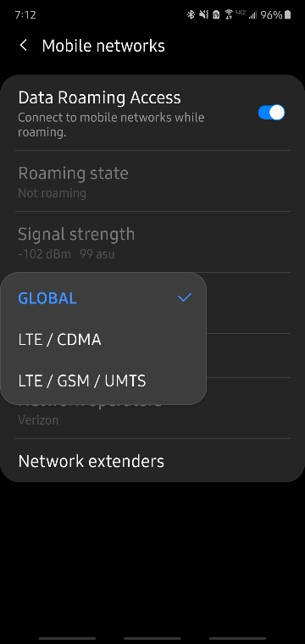Screen dimensions: 305x644
Task: Tap the Signal strength row
Action: coord(152,241)
